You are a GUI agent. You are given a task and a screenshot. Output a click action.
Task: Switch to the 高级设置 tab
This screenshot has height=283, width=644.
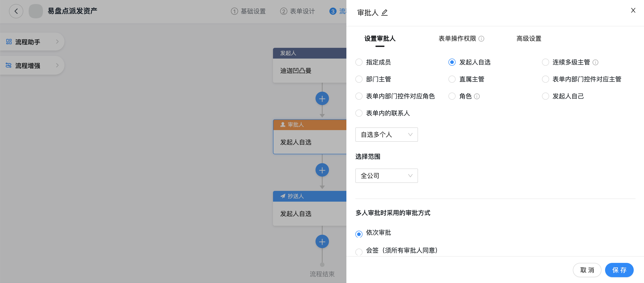(529, 39)
